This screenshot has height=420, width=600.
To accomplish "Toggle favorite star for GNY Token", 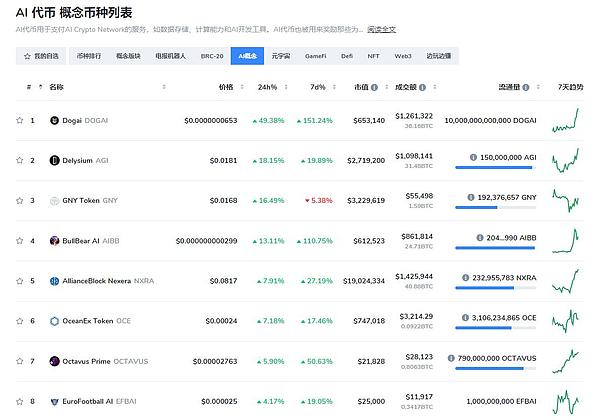I will click(x=19, y=201).
